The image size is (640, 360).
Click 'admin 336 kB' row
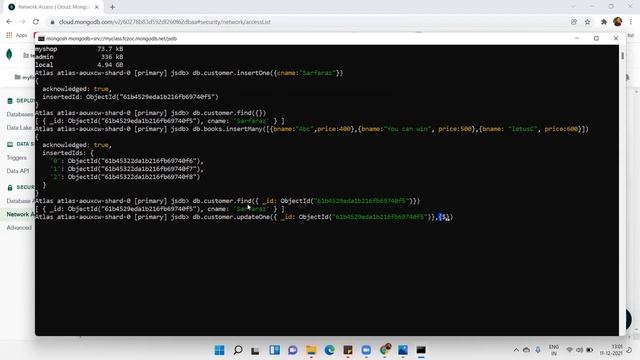pos(79,57)
